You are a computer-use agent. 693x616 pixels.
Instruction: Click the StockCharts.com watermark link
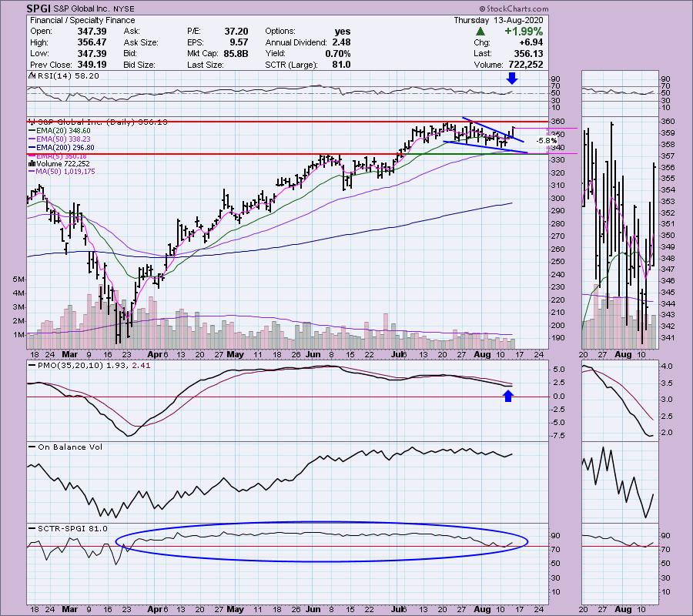tap(514, 8)
